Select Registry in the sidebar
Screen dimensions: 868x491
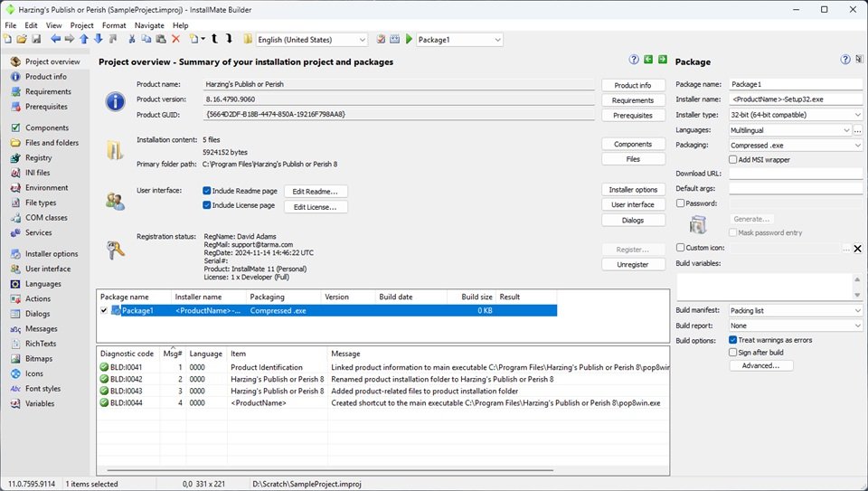pos(38,157)
